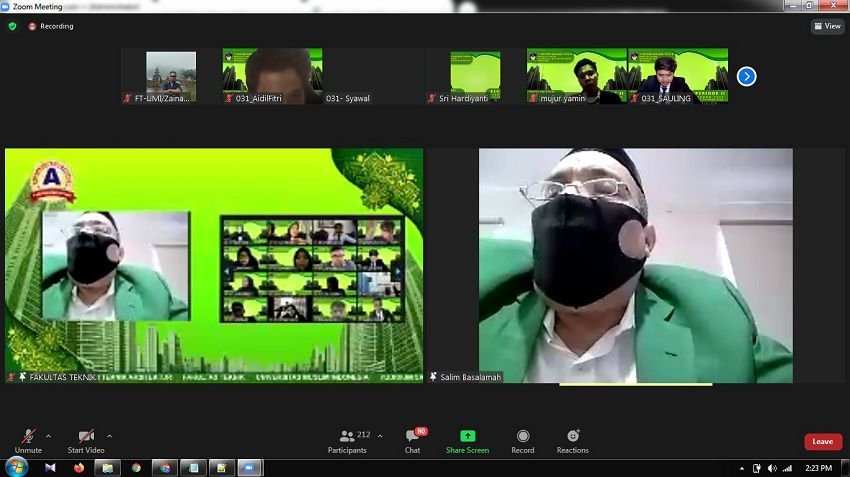The height and width of the screenshot is (477, 850).
Task: Select the mujur yamin video thumbnail
Action: click(577, 76)
